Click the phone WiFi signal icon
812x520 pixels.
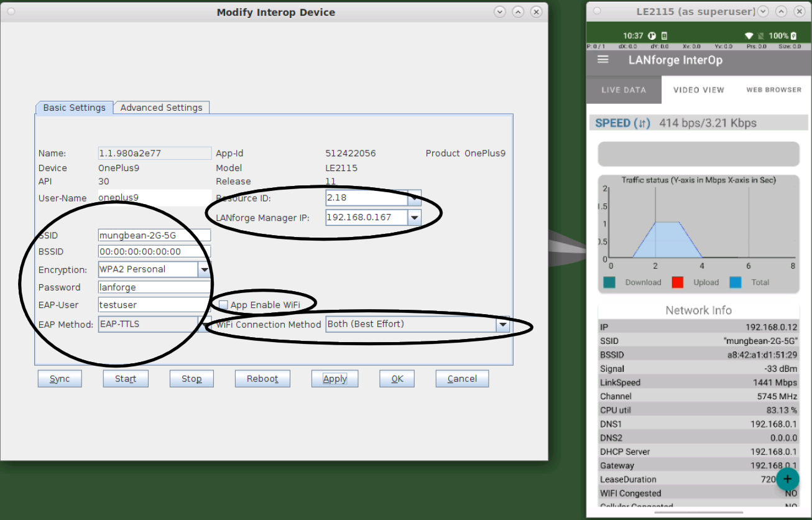pos(749,36)
